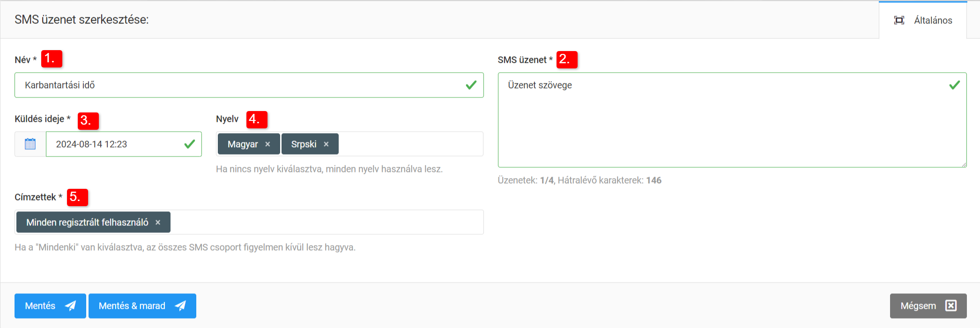
Task: Click green checkmark in Név field
Action: [x=471, y=85]
